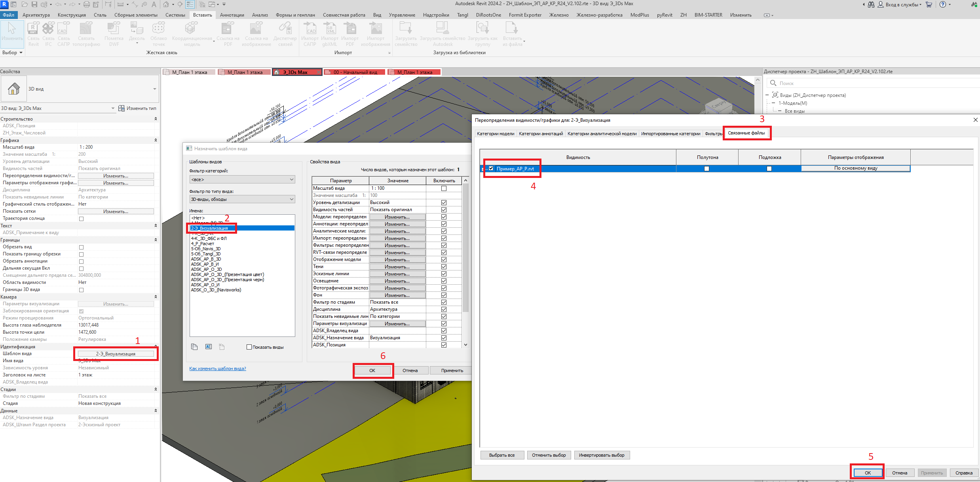Switch to the Связанные файлы tab
The width and height of the screenshot is (980, 482).
click(746, 133)
